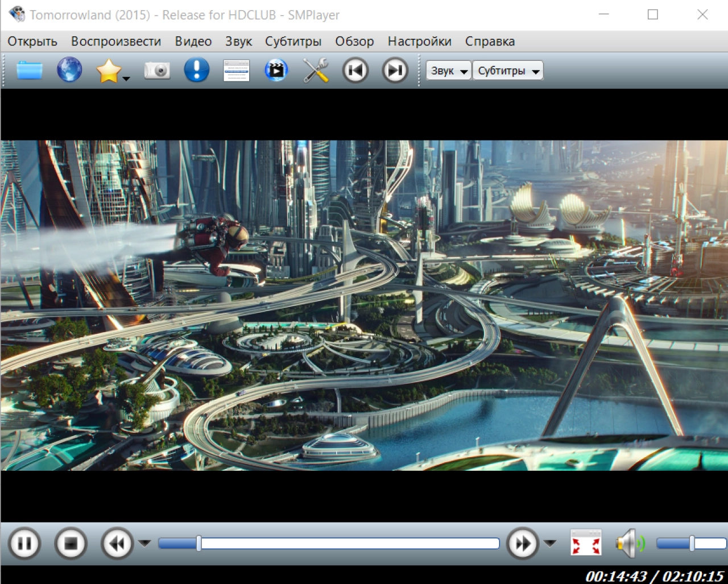728x584 pixels.
Task: Click the volume slider
Action: pos(692,544)
